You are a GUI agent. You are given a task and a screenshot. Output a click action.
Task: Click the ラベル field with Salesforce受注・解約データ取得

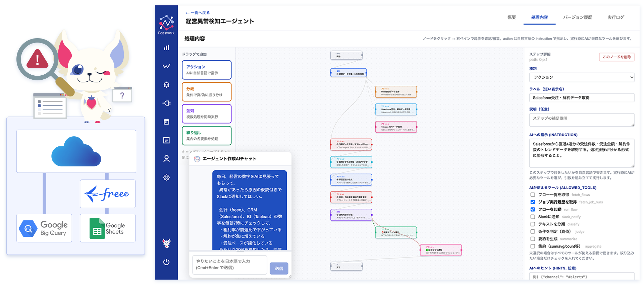pos(582,98)
